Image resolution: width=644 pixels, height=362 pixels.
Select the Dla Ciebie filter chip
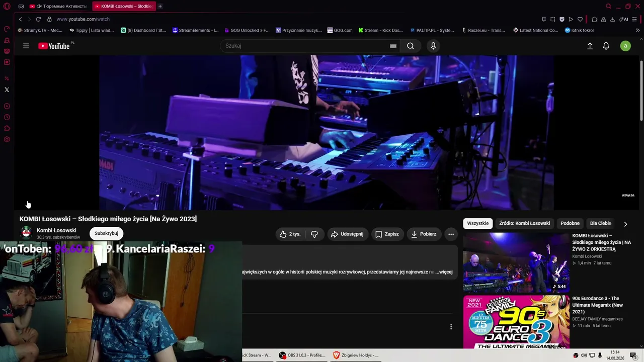[x=601, y=223]
